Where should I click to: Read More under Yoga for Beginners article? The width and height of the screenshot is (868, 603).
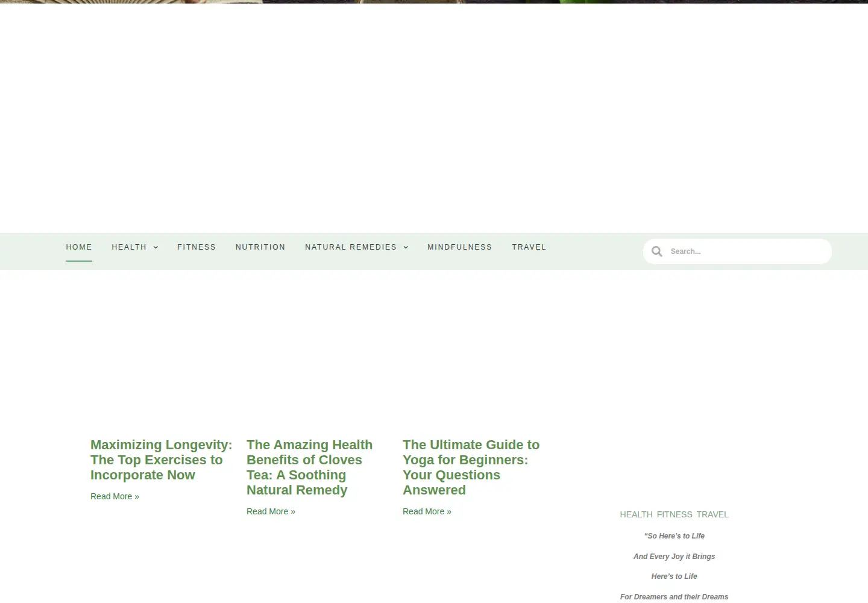[427, 511]
